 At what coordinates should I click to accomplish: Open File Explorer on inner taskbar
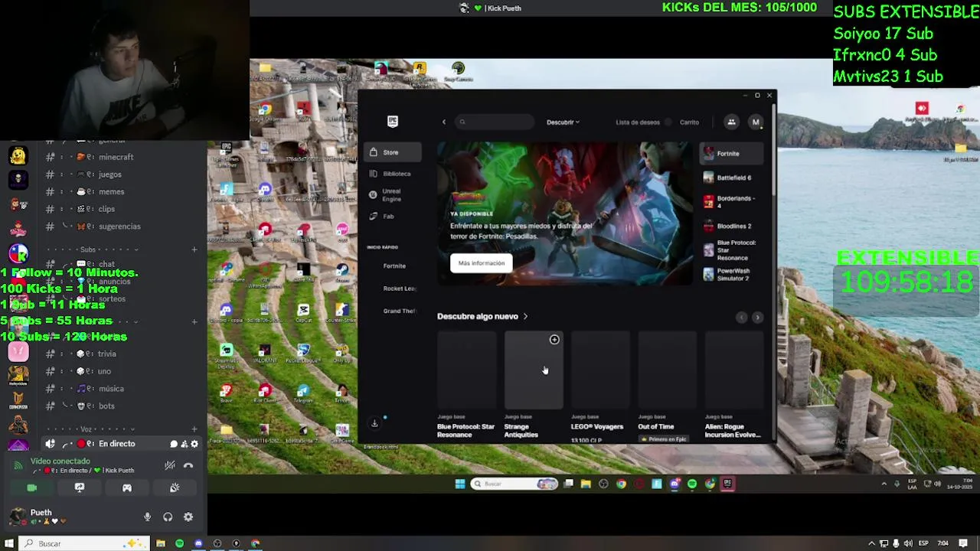tap(586, 484)
